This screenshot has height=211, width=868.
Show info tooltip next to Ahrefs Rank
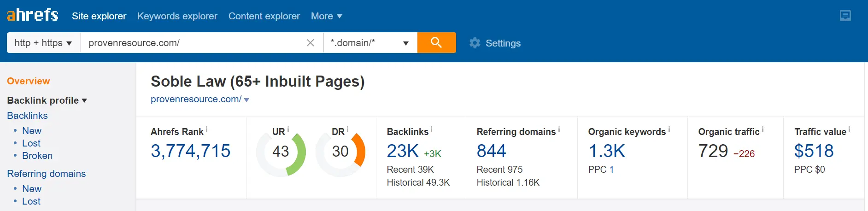(x=206, y=130)
